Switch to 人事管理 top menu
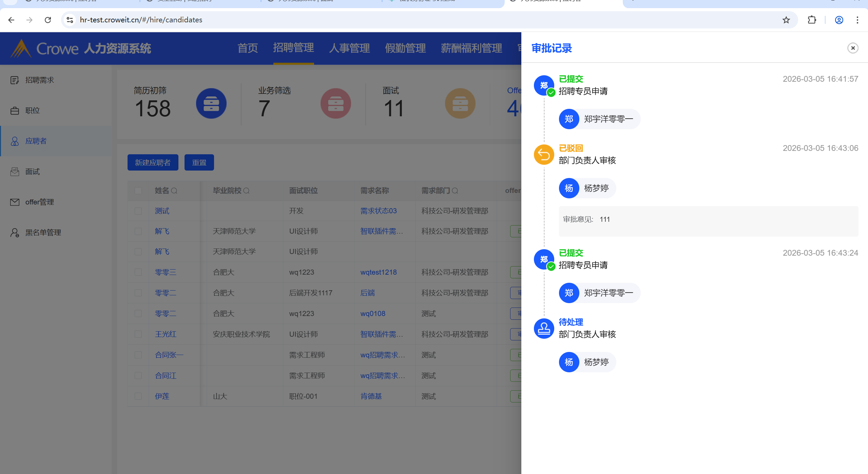Image resolution: width=868 pixels, height=474 pixels. 349,48
